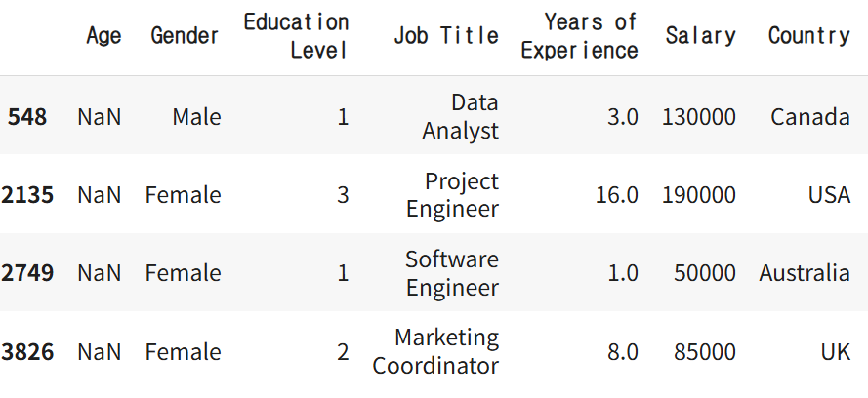
Task: Click the Software Engineer cell
Action: pos(452,273)
